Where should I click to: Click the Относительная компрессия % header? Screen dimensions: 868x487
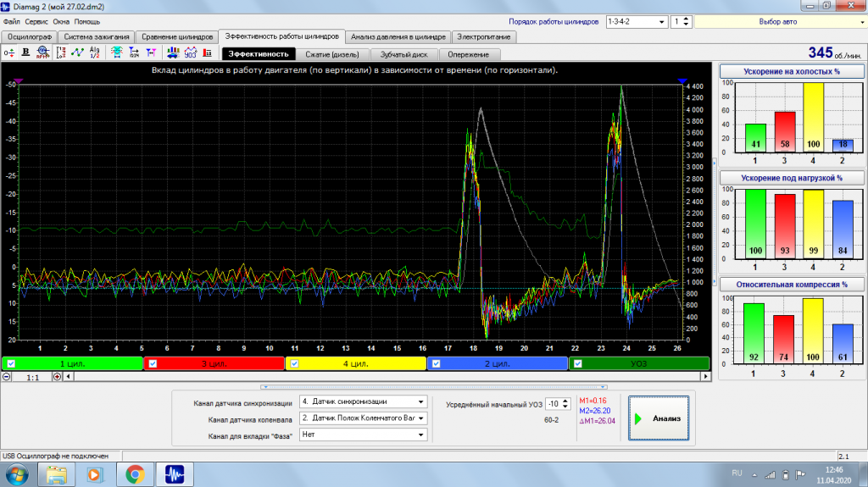tap(792, 285)
